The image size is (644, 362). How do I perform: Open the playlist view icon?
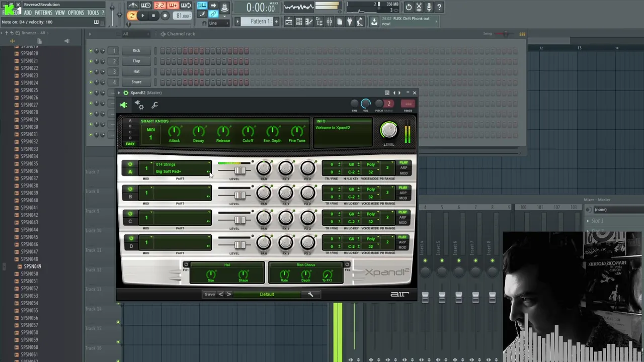pyautogui.click(x=288, y=22)
